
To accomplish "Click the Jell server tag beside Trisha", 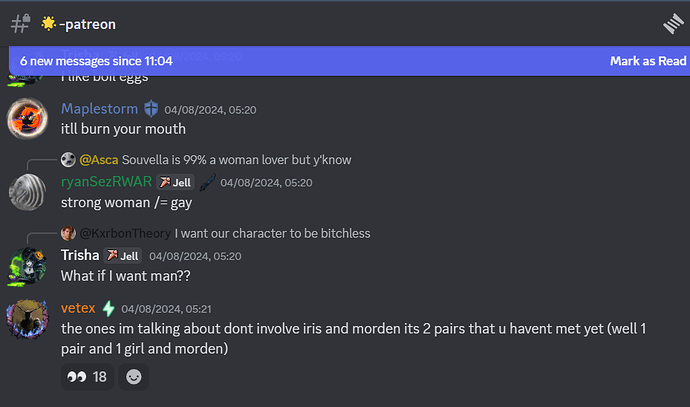I will coord(123,256).
